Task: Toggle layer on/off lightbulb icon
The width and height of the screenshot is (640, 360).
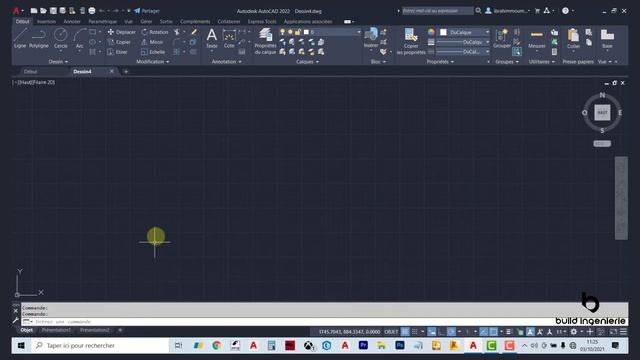Action: [282, 32]
